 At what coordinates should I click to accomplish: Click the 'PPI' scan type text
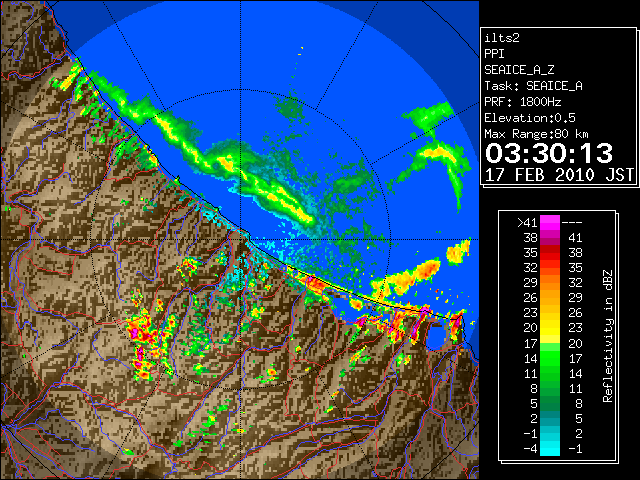pyautogui.click(x=494, y=54)
